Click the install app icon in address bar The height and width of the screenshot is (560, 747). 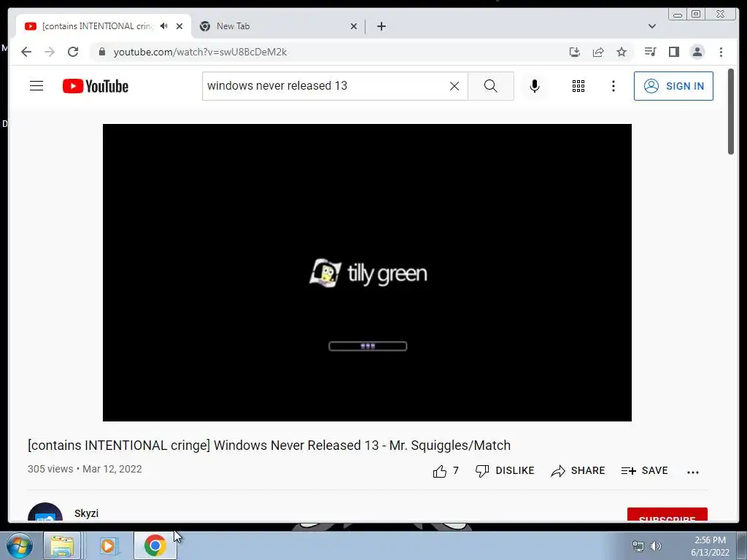click(575, 52)
